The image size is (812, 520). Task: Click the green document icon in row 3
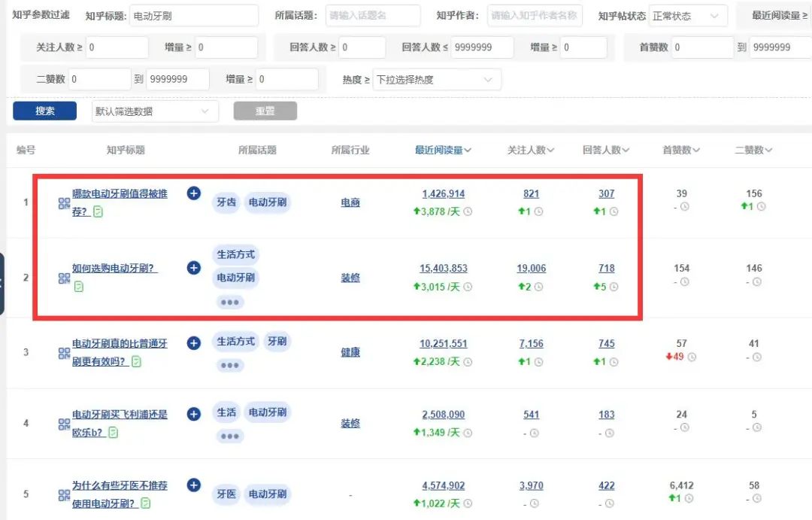[x=136, y=362]
